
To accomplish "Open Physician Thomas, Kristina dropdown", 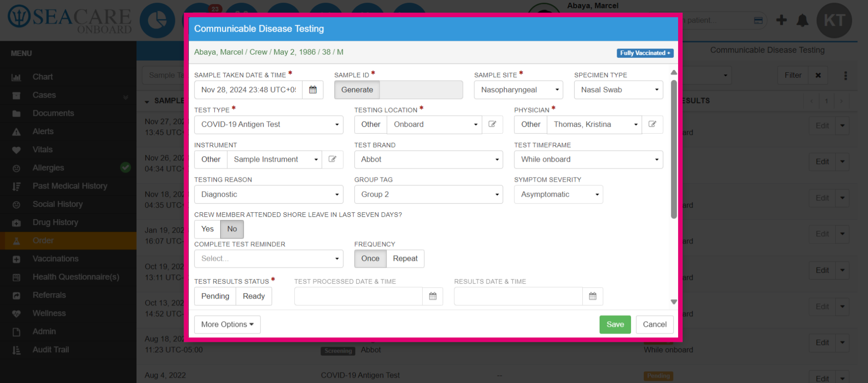I will pyautogui.click(x=594, y=124).
